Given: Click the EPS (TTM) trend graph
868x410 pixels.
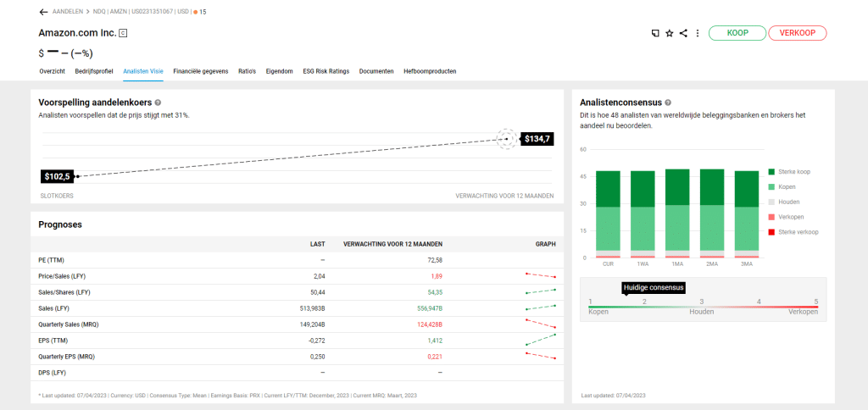Looking at the screenshot, I should [540, 339].
